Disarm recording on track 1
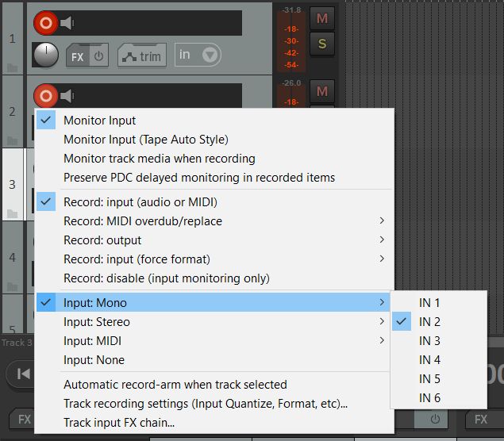This screenshot has width=504, height=441. tap(46, 23)
